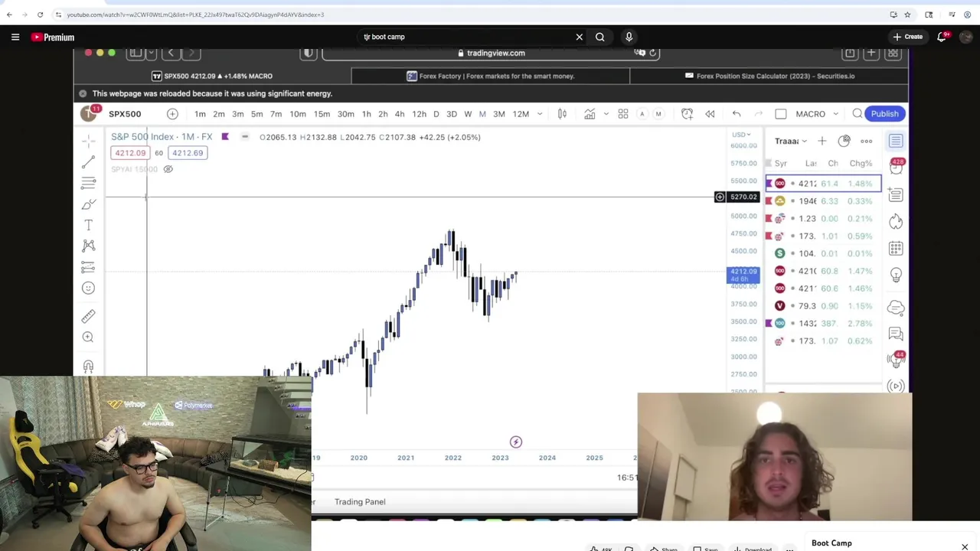
Task: Click the Publish button
Action: coord(884,114)
